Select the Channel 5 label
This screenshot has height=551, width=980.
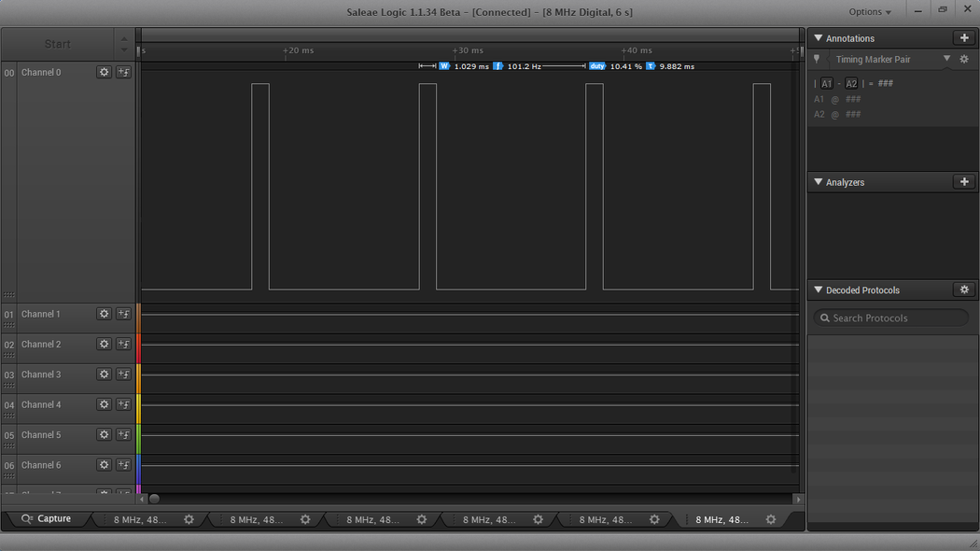pyautogui.click(x=41, y=434)
